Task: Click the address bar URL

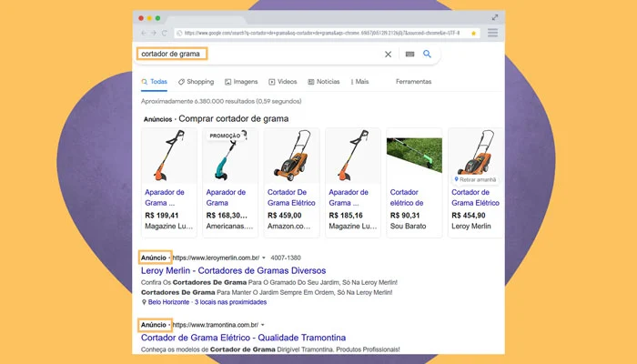Action: pyautogui.click(x=322, y=33)
